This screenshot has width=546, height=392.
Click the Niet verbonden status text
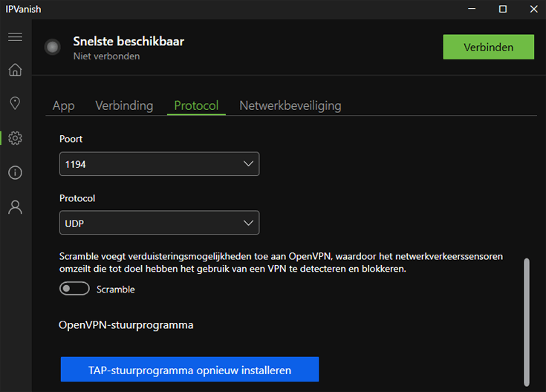[106, 56]
